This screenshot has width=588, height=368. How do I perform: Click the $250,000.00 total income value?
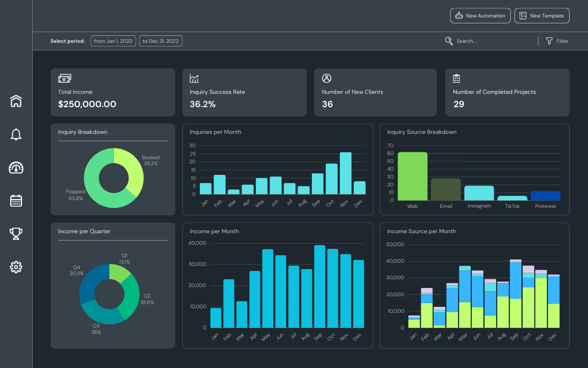[87, 104]
